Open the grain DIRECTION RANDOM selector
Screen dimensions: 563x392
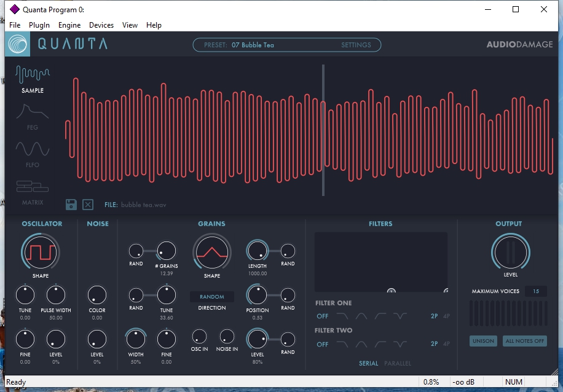pyautogui.click(x=212, y=297)
